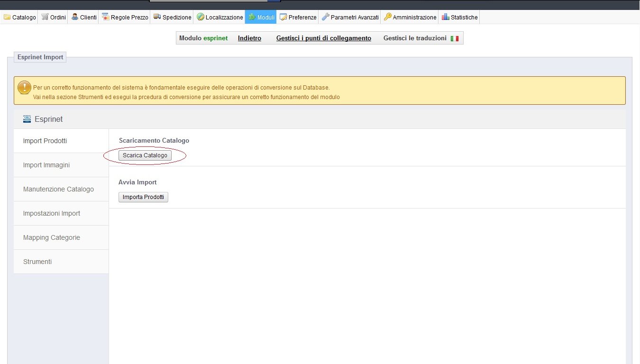Open the Preferenze menu

point(298,17)
